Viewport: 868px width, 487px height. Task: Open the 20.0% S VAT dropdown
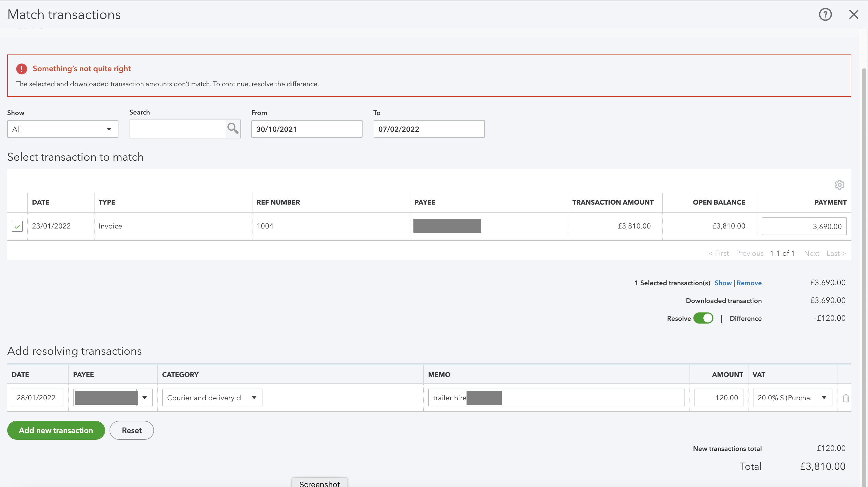pos(825,397)
